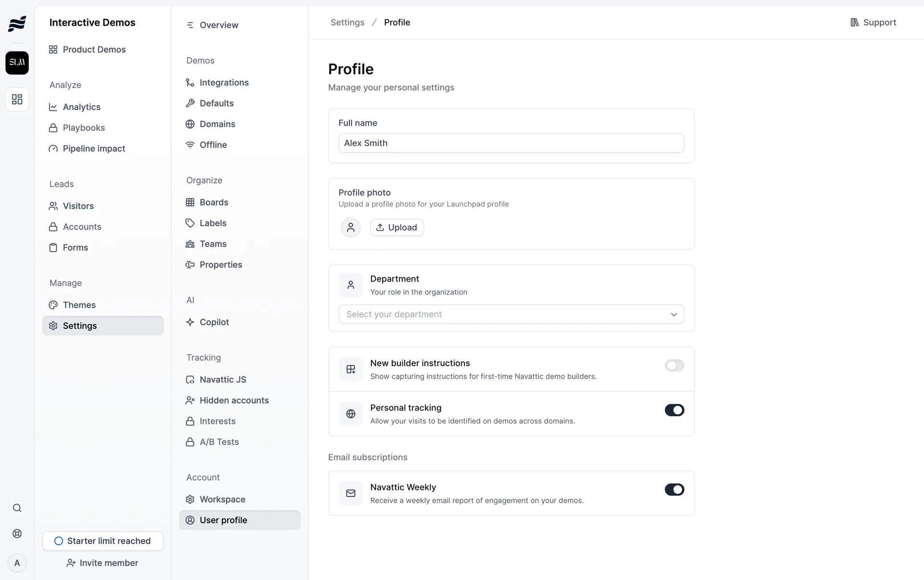Viewport: 924px width, 580px height.
Task: Open the user avatar 'A' menu
Action: (x=17, y=563)
